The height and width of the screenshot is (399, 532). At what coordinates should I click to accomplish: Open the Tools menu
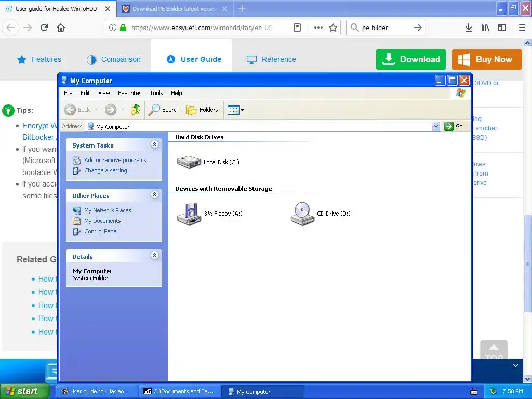coord(156,93)
